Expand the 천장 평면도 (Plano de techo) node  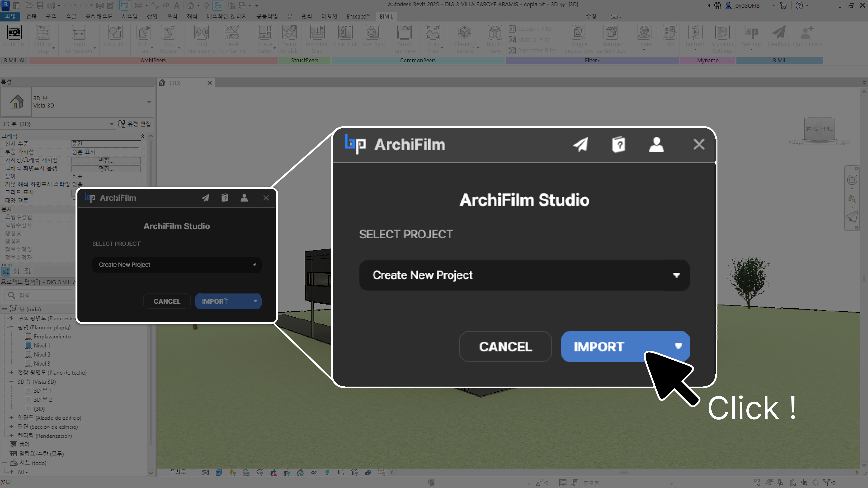(x=12, y=373)
